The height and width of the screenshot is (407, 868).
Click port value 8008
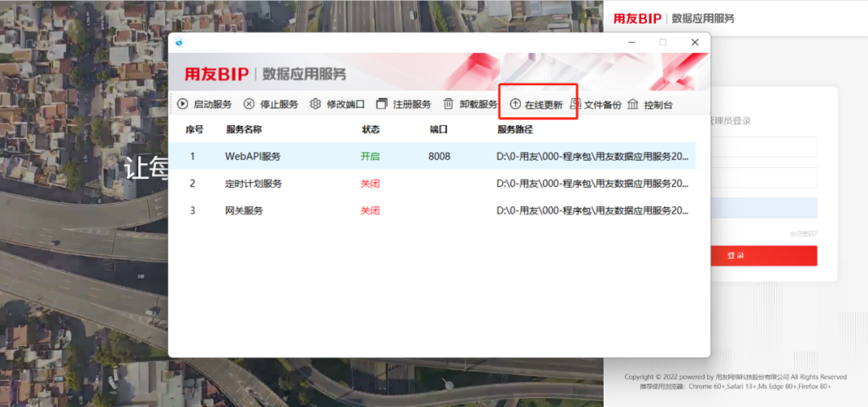pyautogui.click(x=439, y=156)
